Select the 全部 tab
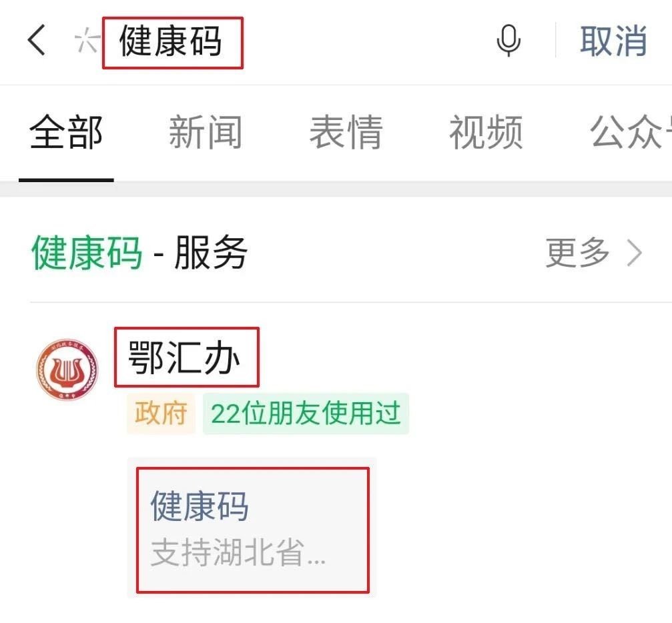672x623 pixels. tap(66, 132)
